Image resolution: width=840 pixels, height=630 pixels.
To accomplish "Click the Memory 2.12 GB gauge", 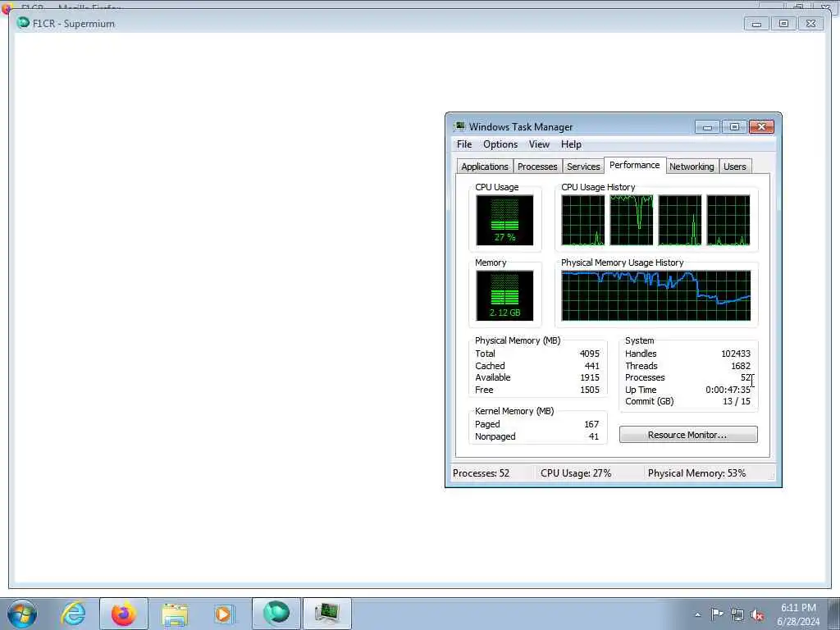I will click(504, 295).
